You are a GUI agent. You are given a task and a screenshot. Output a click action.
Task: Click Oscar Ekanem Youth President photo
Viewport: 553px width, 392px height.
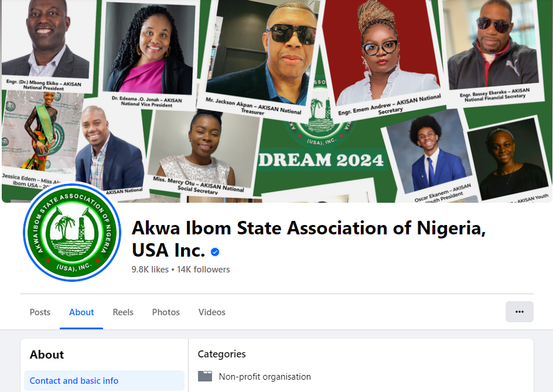pyautogui.click(x=429, y=153)
